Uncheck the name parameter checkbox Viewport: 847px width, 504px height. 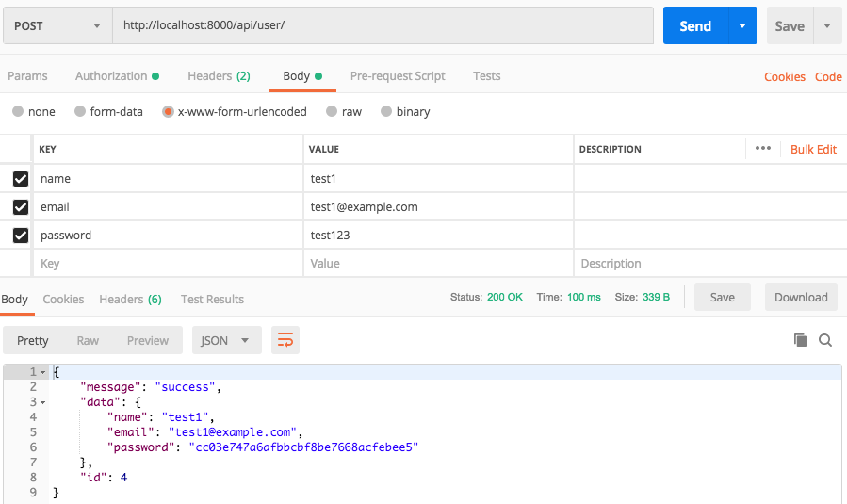tap(21, 178)
